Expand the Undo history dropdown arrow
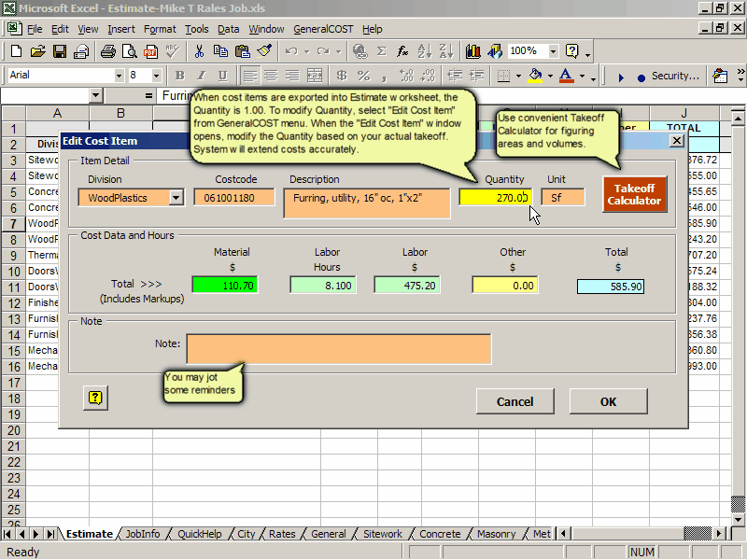 point(307,51)
